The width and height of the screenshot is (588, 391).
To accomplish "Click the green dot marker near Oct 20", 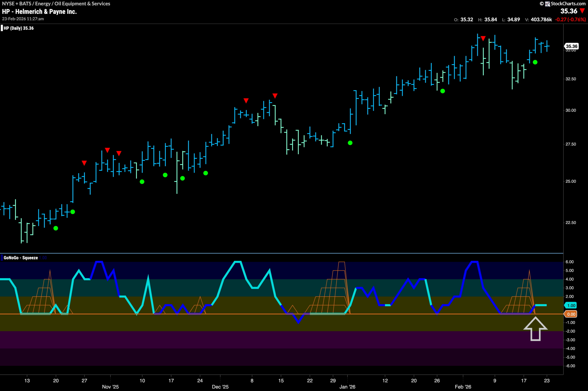I will click(x=56, y=228).
